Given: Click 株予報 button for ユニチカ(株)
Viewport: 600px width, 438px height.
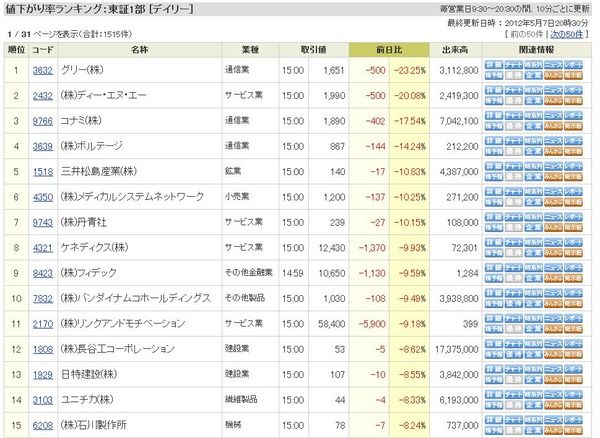Looking at the screenshot, I should [494, 405].
